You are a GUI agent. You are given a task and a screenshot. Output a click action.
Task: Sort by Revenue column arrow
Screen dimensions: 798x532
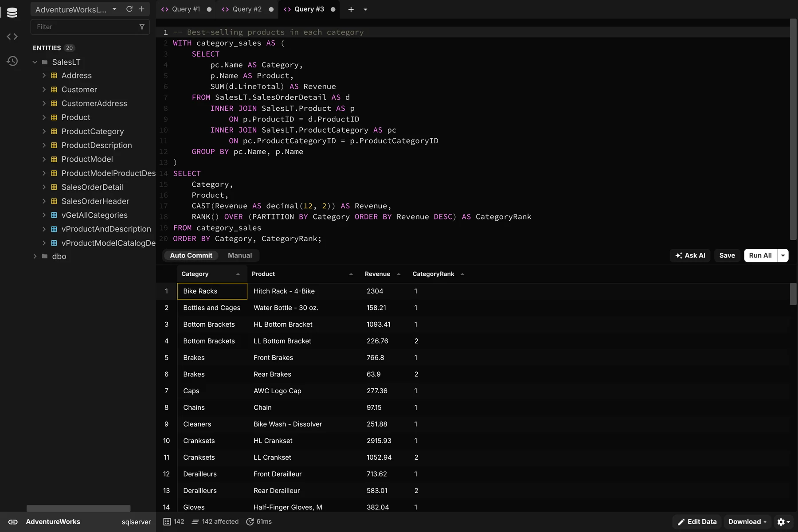pyautogui.click(x=399, y=274)
